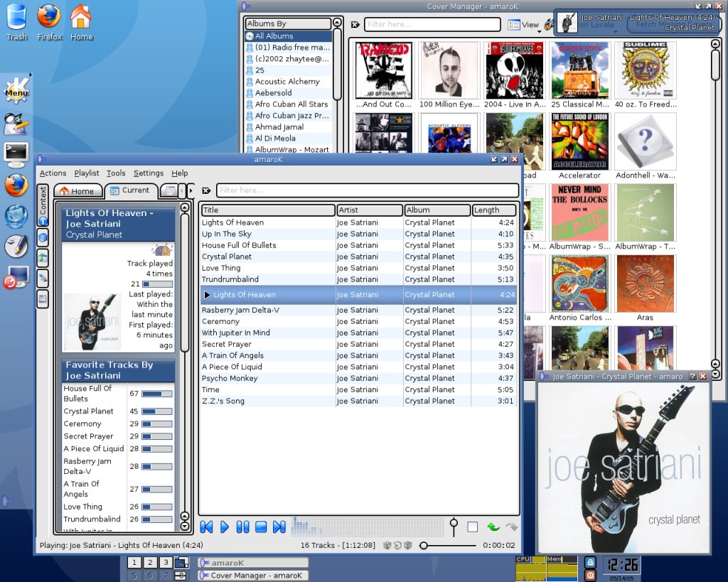Switch to the Home tab in context browser
The height and width of the screenshot is (582, 728).
[x=77, y=190]
